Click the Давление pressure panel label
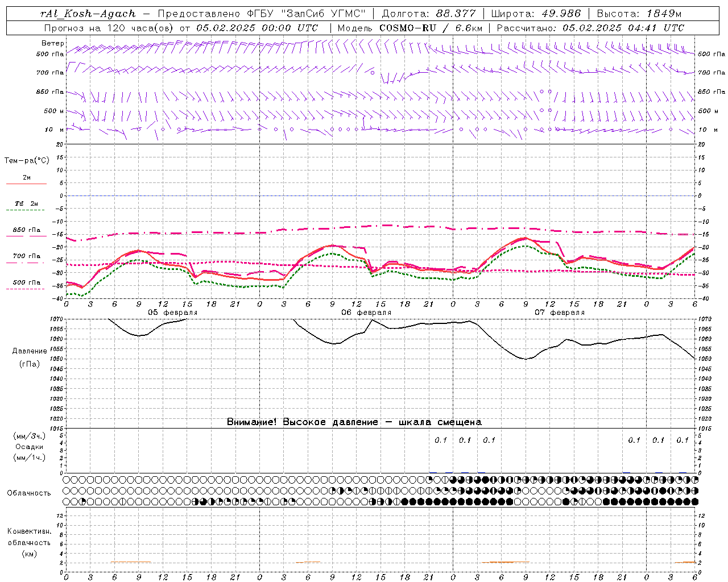This screenshot has width=728, height=582. (30, 351)
